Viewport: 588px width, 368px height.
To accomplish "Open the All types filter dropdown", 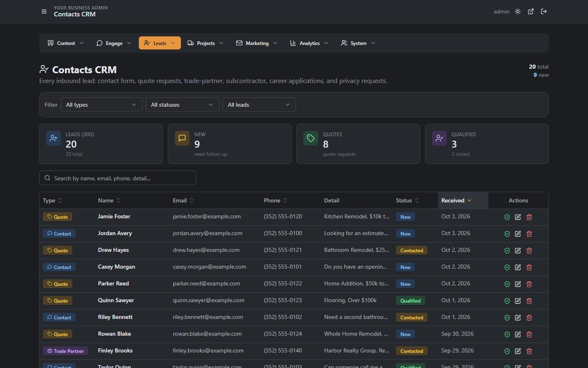I will pyautogui.click(x=102, y=105).
